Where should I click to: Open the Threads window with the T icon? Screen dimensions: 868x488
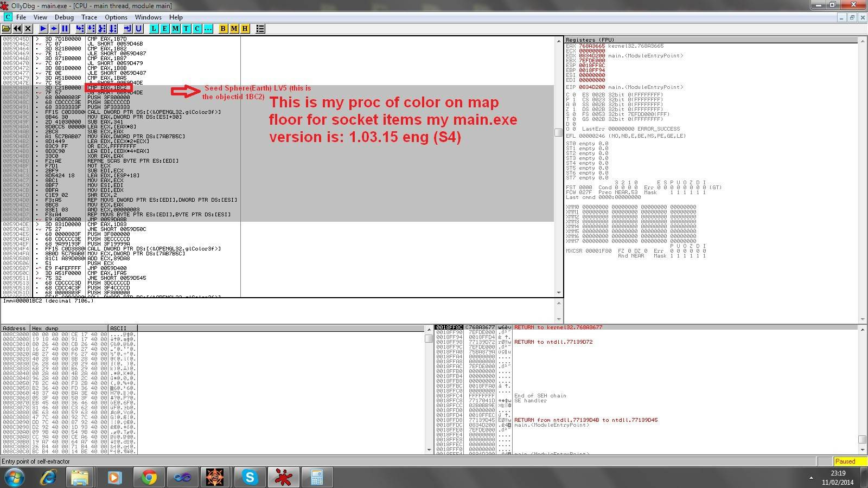point(187,28)
